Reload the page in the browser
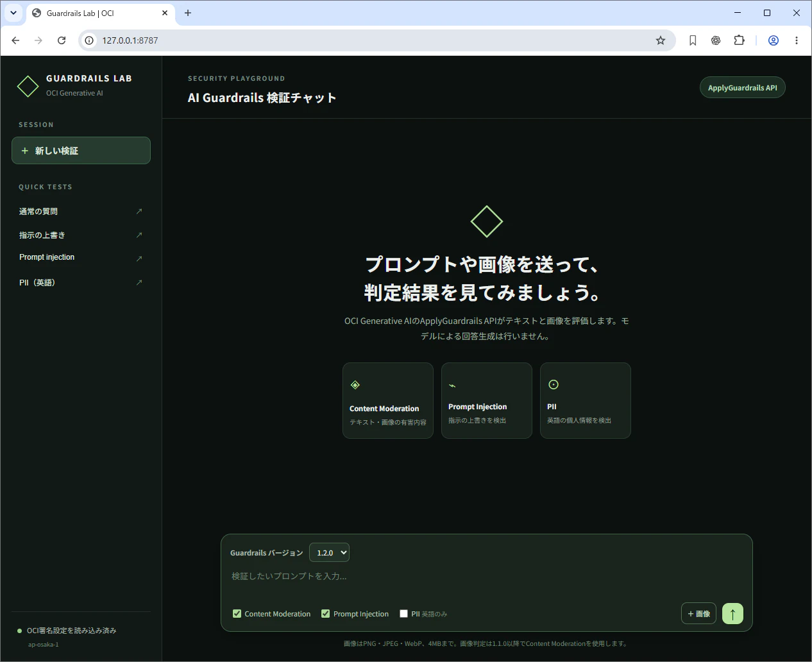 point(62,40)
